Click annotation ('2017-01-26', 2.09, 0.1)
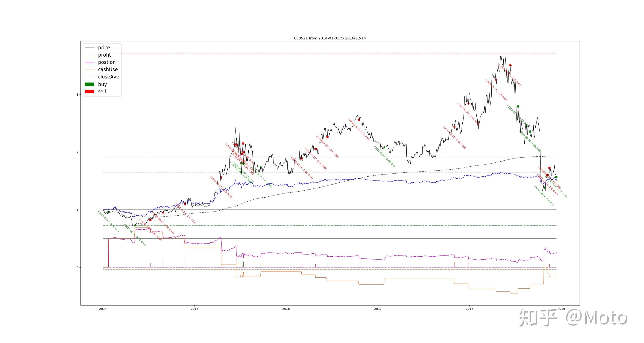The height and width of the screenshot is (343, 644). [x=384, y=156]
